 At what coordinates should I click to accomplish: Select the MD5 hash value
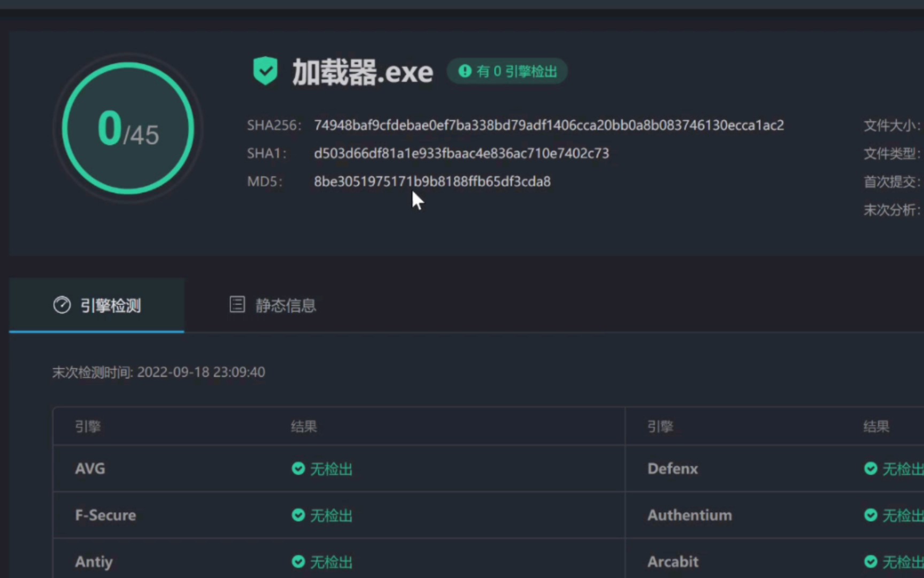click(x=432, y=182)
